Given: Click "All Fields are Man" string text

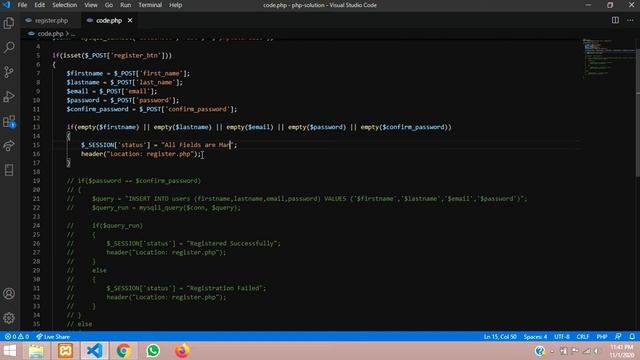Looking at the screenshot, I should 198,145.
